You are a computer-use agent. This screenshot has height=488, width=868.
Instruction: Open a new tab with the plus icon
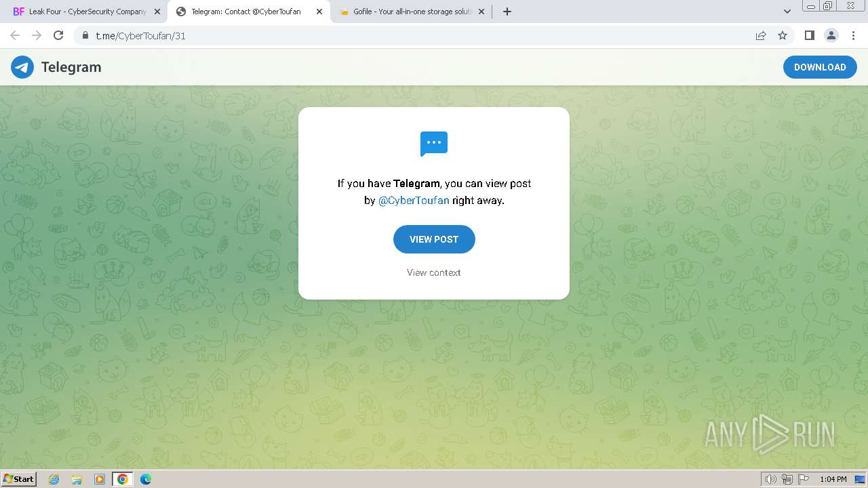(x=507, y=12)
